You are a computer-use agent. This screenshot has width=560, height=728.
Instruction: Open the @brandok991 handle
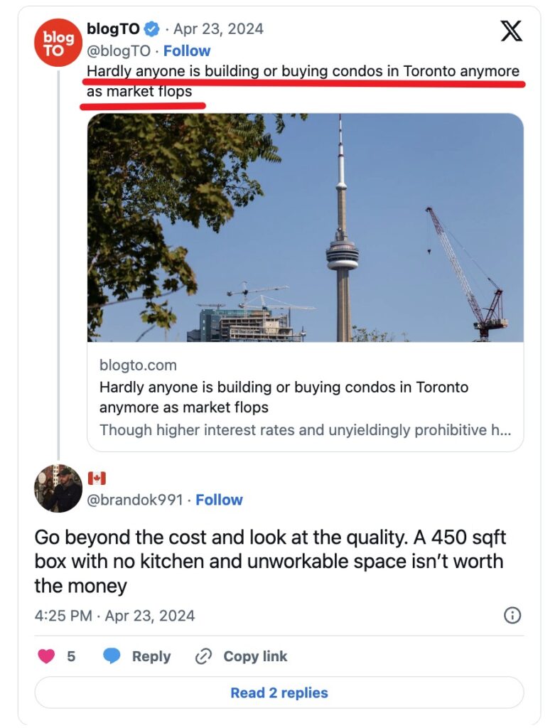(134, 500)
